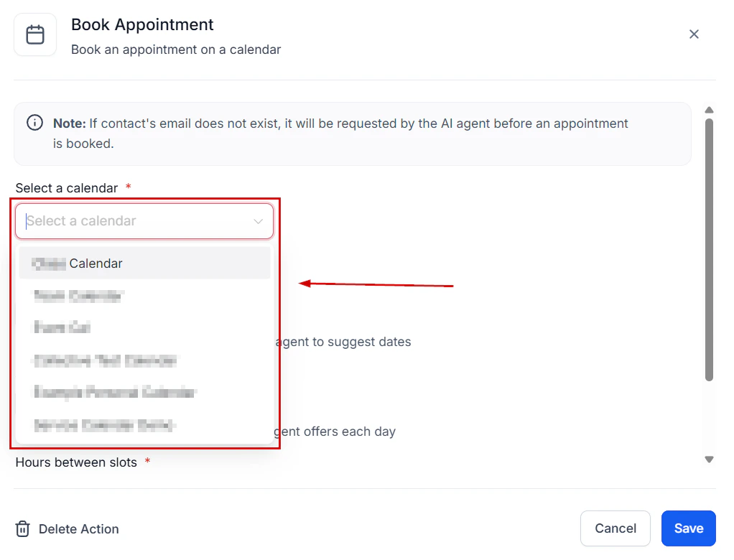Click the scrollbar's down arrow icon
The width and height of the screenshot is (734, 560).
(x=709, y=459)
